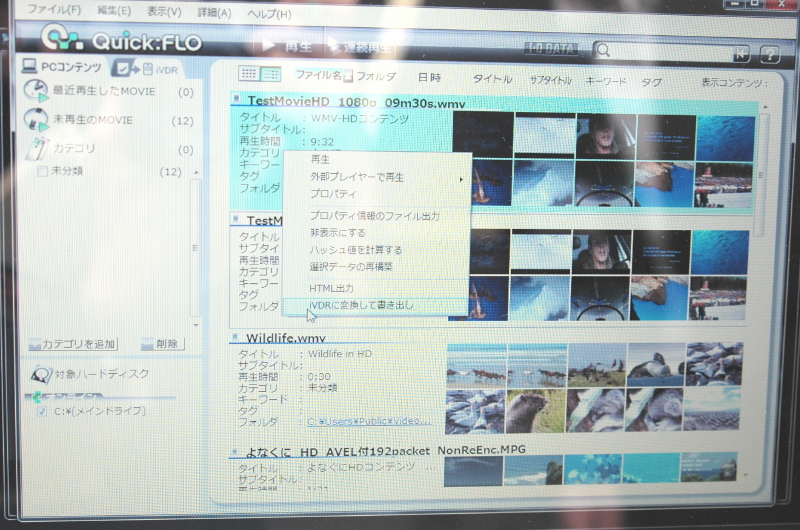Click the カテゴリを追加 button
Screen dimensions: 800x530
coord(73,344)
